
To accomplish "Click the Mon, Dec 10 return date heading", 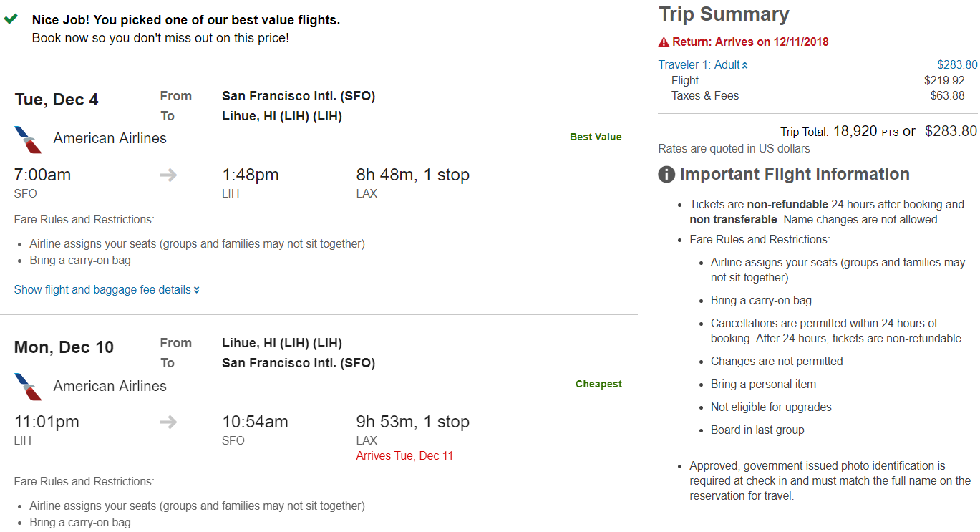I will pyautogui.click(x=64, y=347).
